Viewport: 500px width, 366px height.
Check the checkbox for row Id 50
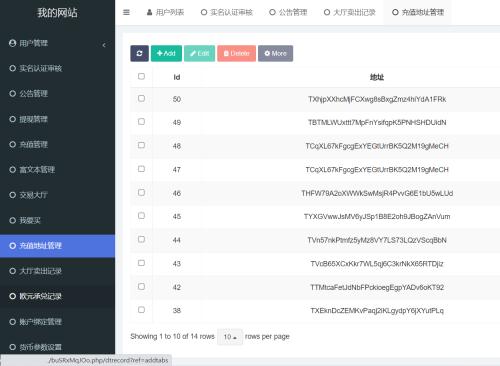pos(141,98)
